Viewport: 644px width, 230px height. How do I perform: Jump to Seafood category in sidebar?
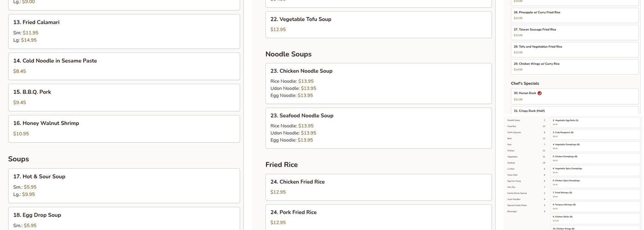tap(511, 163)
